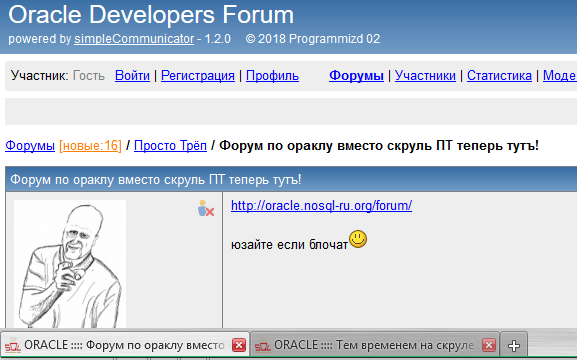Viewport: 577px width, 360px height.
Task: Open the Участники members link
Action: [425, 75]
